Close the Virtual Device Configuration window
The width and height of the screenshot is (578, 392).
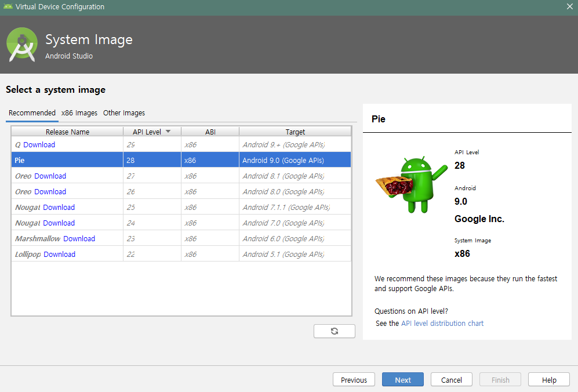tap(569, 6)
